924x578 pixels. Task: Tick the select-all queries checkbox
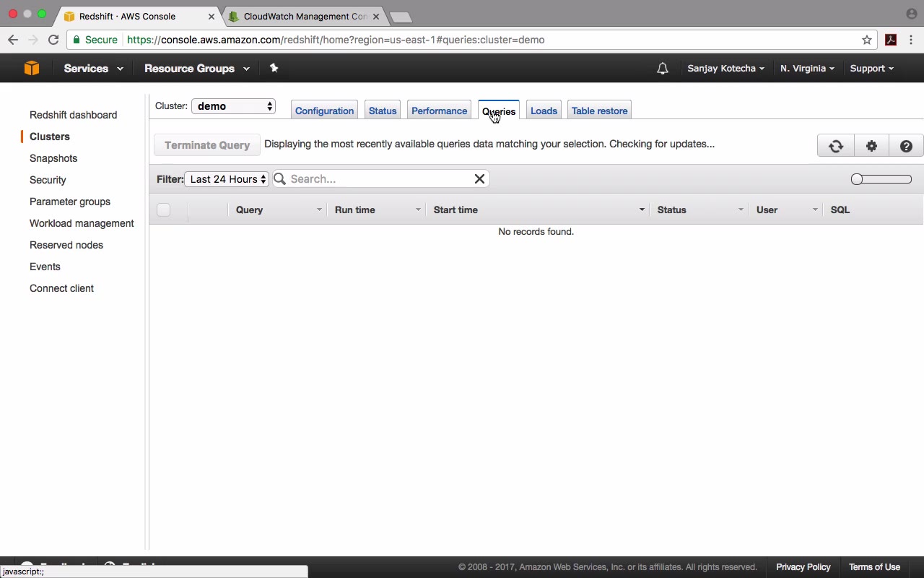[163, 210]
